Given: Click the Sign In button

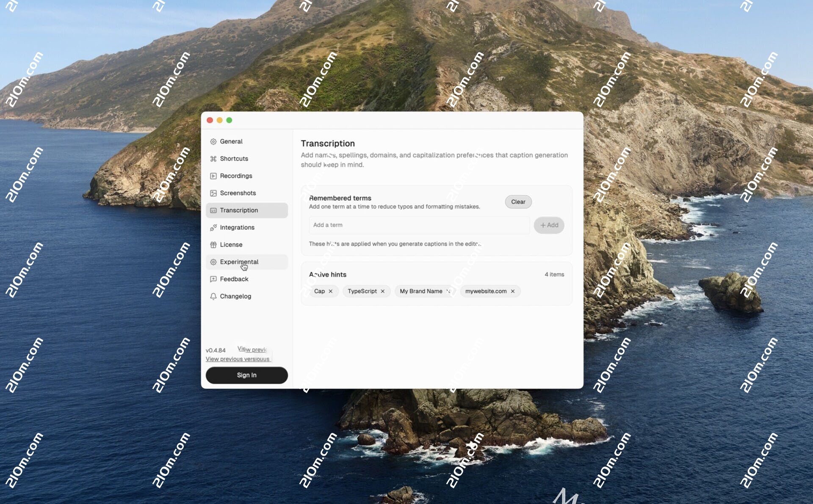Looking at the screenshot, I should click(x=247, y=375).
